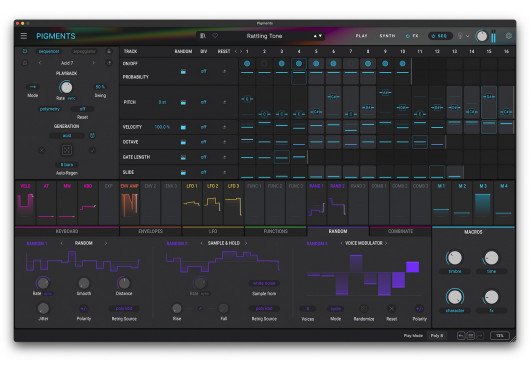The height and width of the screenshot is (371, 530).
Task: Expand the arrow next to lightbulb icon
Action: tap(467, 36)
